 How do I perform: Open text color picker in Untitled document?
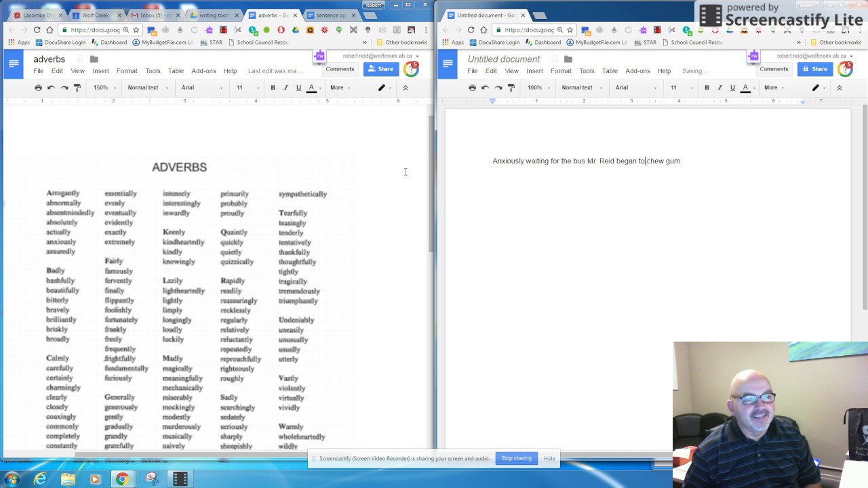click(x=747, y=87)
